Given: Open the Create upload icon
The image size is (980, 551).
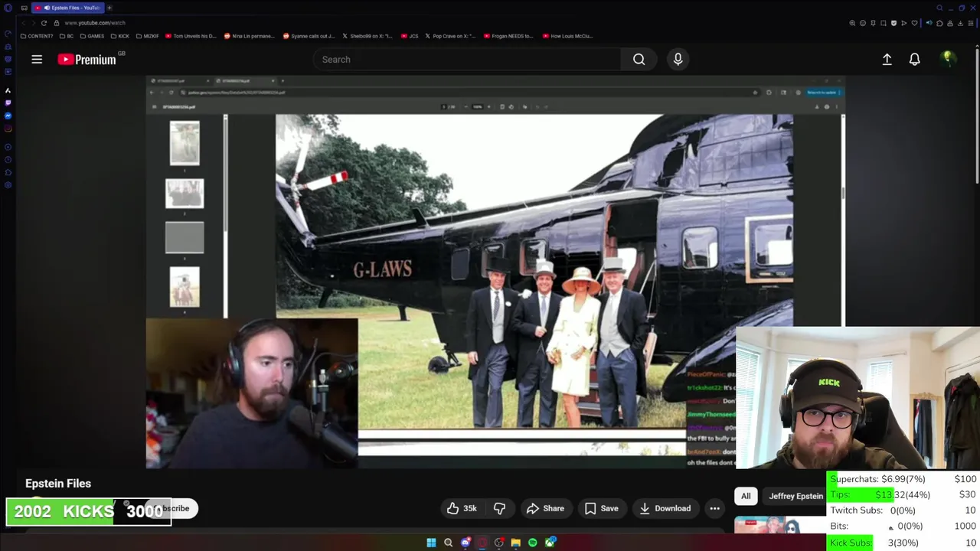Looking at the screenshot, I should [887, 59].
